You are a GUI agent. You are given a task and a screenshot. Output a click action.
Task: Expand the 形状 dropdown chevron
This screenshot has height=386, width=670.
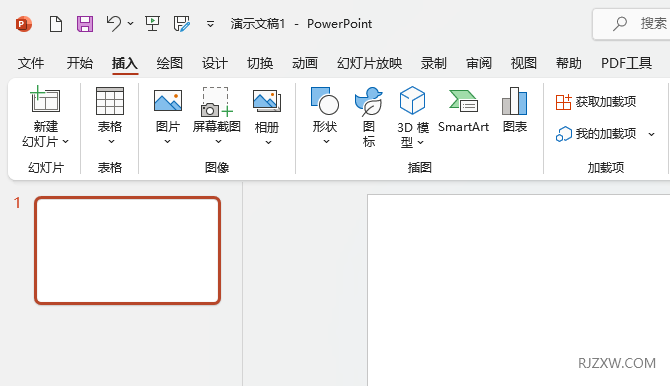326,141
